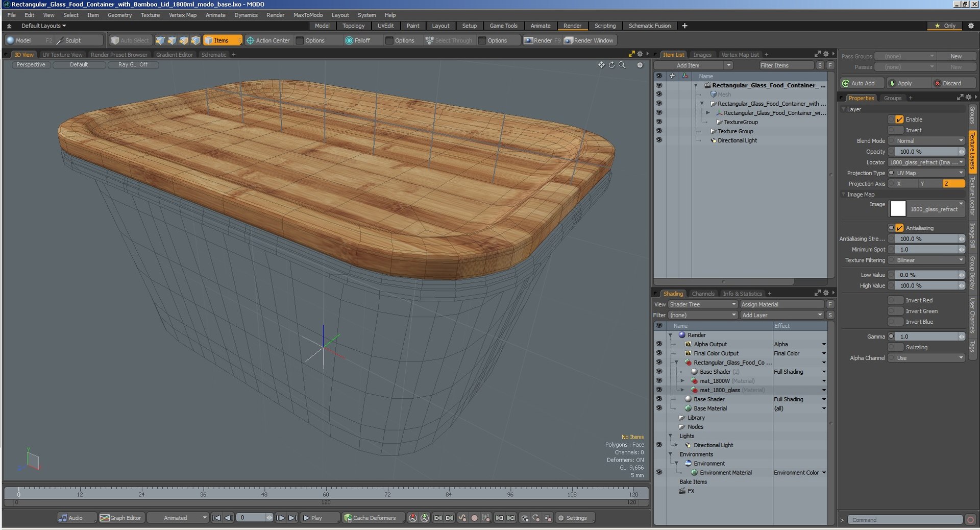The height and width of the screenshot is (530, 980).
Task: Select the Sculpt mode tool
Action: (x=72, y=40)
